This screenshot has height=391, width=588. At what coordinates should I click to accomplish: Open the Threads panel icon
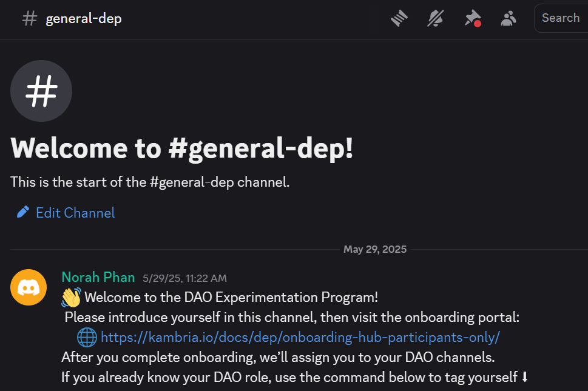click(399, 19)
